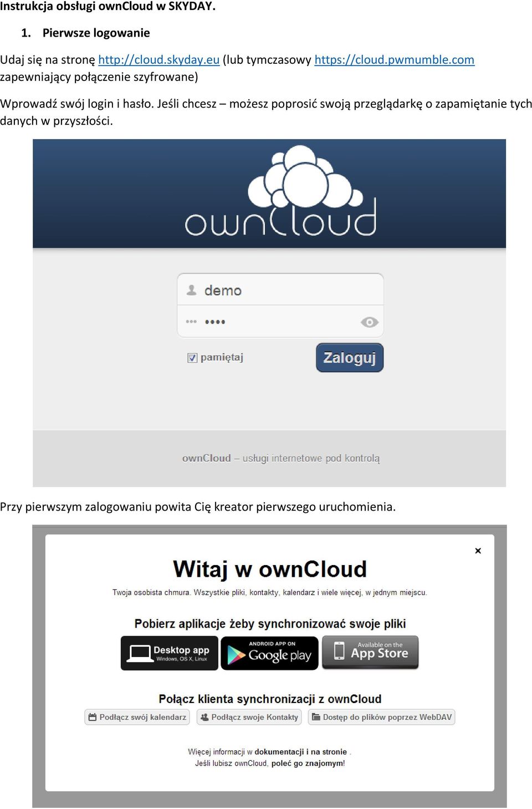Open the https://cloud.pwmumble.com link
Screen dimensions: 532x809
click(395, 60)
